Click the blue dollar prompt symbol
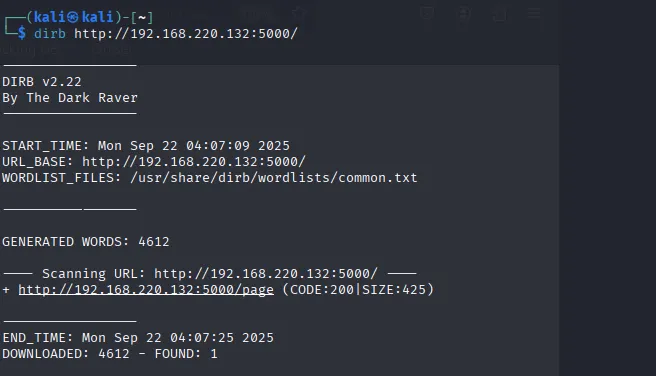 22,33
